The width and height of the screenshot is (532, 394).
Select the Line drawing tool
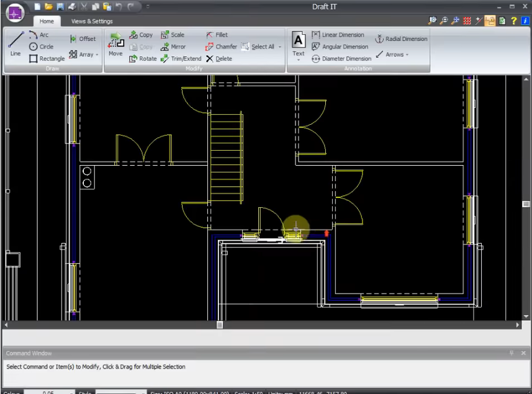click(x=16, y=45)
